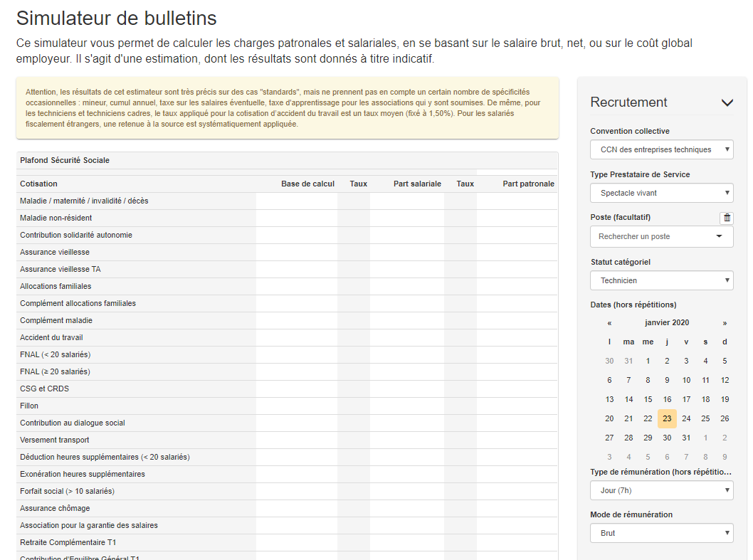Click the 'Allocations familiales' row label
Screen dimensions: 753x560
click(x=56, y=286)
